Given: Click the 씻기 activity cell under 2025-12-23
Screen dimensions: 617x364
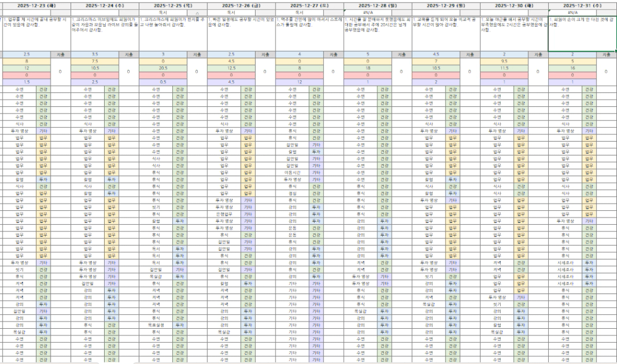Looking at the screenshot, I should click(x=19, y=270).
